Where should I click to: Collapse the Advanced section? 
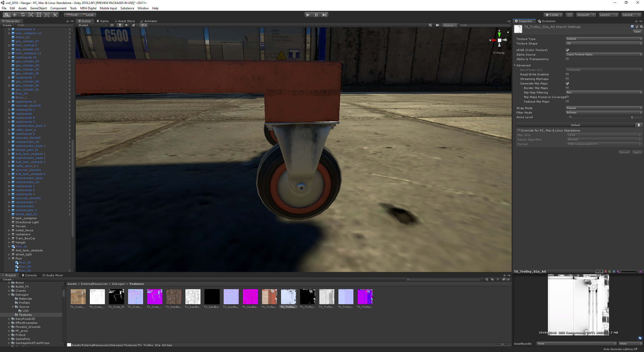515,65
